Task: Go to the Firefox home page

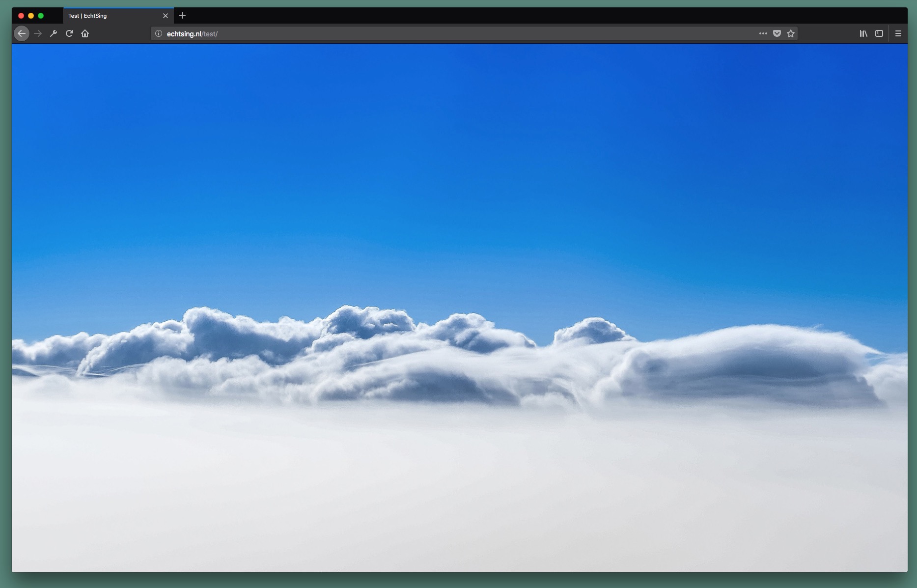Action: tap(85, 33)
